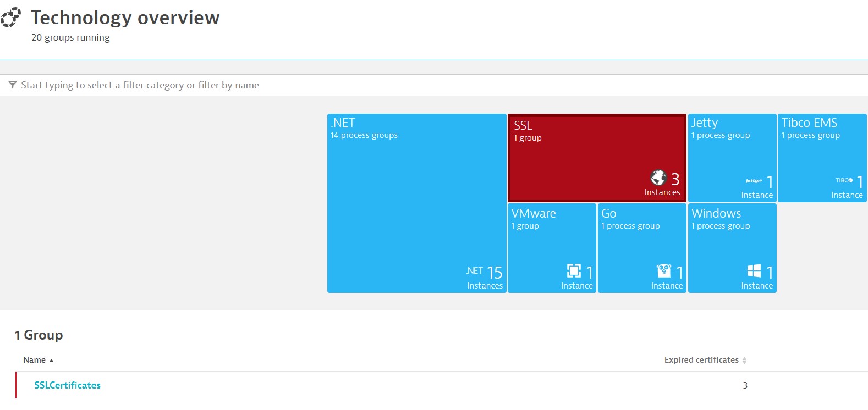
Task: Select the red SSL technology tile
Action: pos(597,158)
